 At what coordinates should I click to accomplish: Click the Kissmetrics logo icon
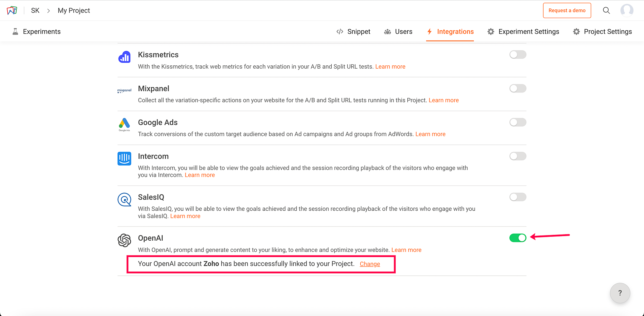pyautogui.click(x=124, y=57)
